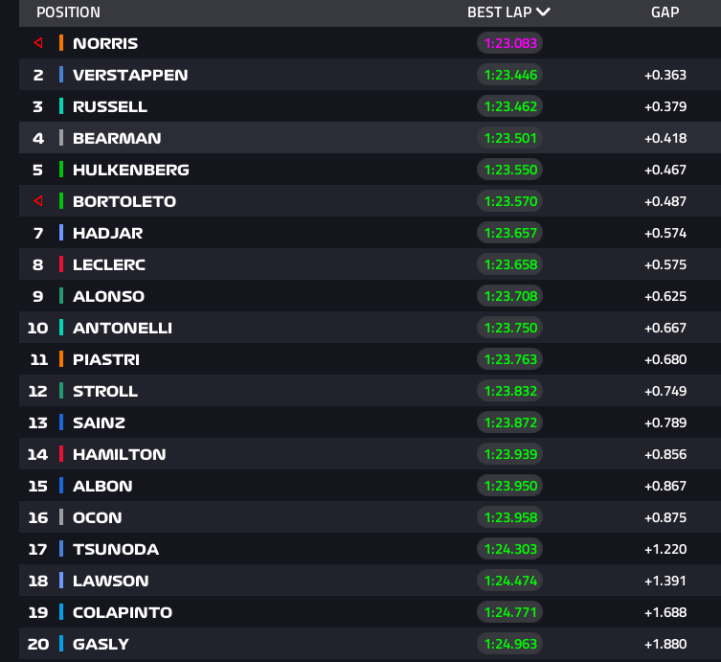Viewport: 721px width, 662px height.
Task: Click Norris's purple 1:23.083 lap time badge
Action: [510, 43]
